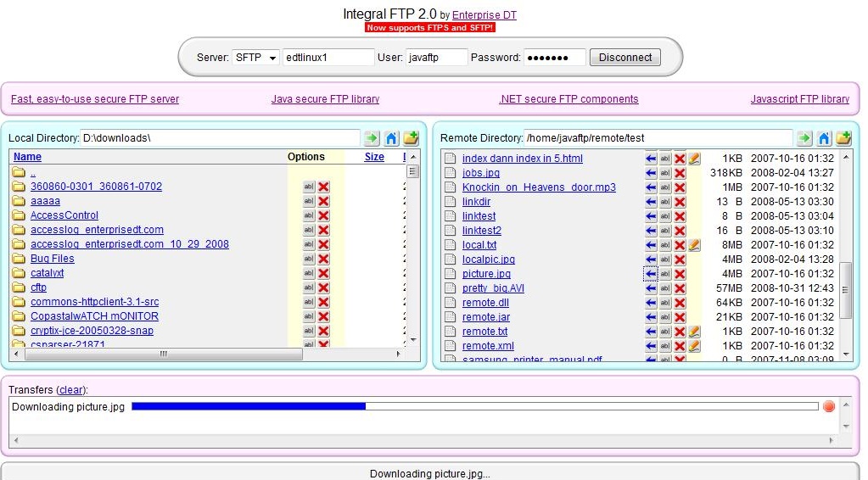Delete remote file pretty_big.AVI
Viewport: 868px width, 480px height.
pyautogui.click(x=680, y=288)
